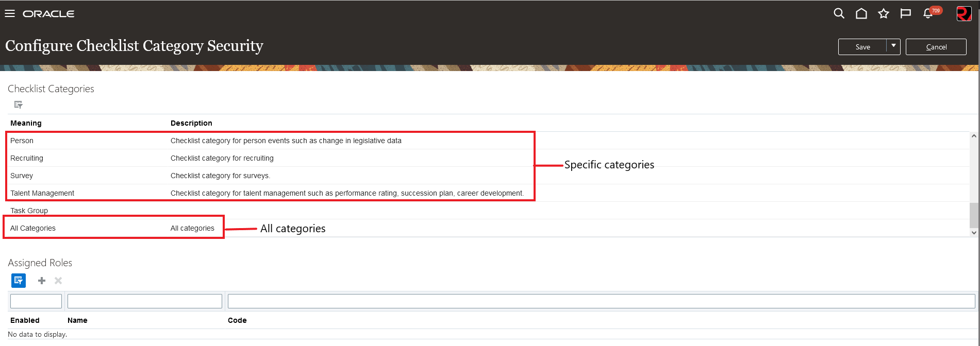This screenshot has height=346, width=980.
Task: Click the 'No data to display.' message
Action: [x=38, y=334]
